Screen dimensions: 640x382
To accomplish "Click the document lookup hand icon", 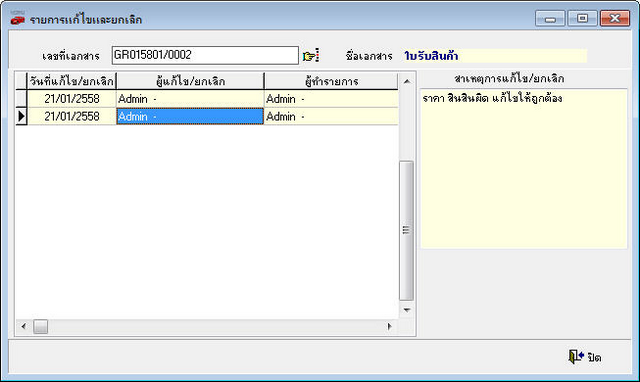I will (x=311, y=56).
